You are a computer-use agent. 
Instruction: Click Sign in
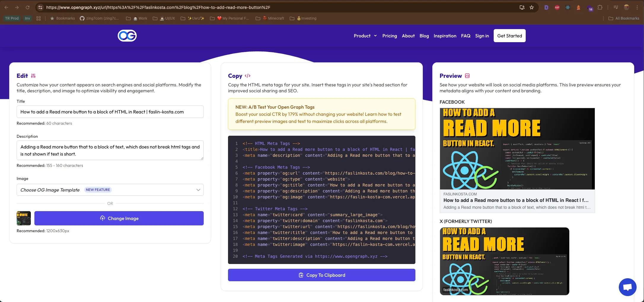(482, 36)
